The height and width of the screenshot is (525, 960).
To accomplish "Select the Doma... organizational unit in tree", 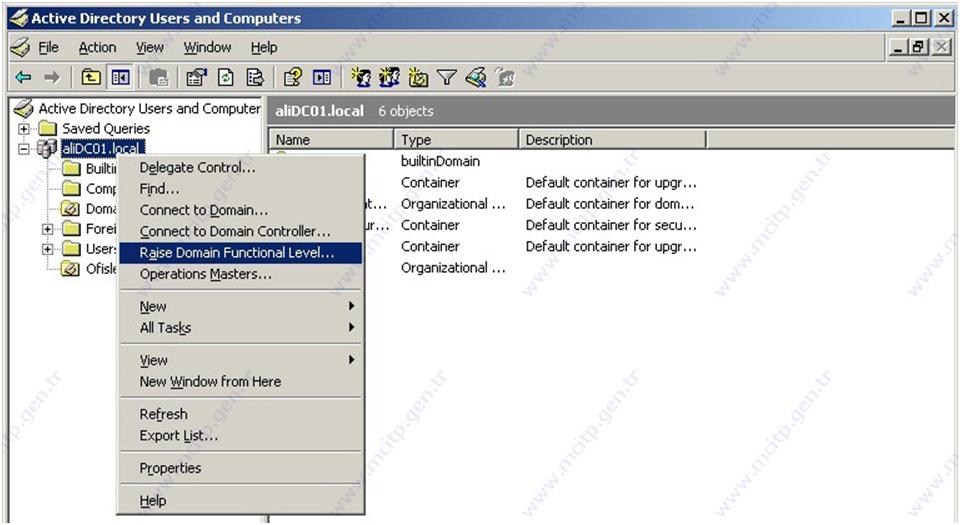I will click(x=100, y=209).
